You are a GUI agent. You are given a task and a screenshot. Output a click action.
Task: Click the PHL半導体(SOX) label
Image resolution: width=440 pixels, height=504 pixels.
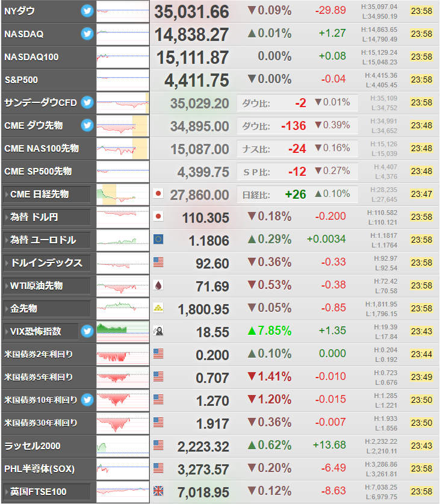pyautogui.click(x=39, y=468)
